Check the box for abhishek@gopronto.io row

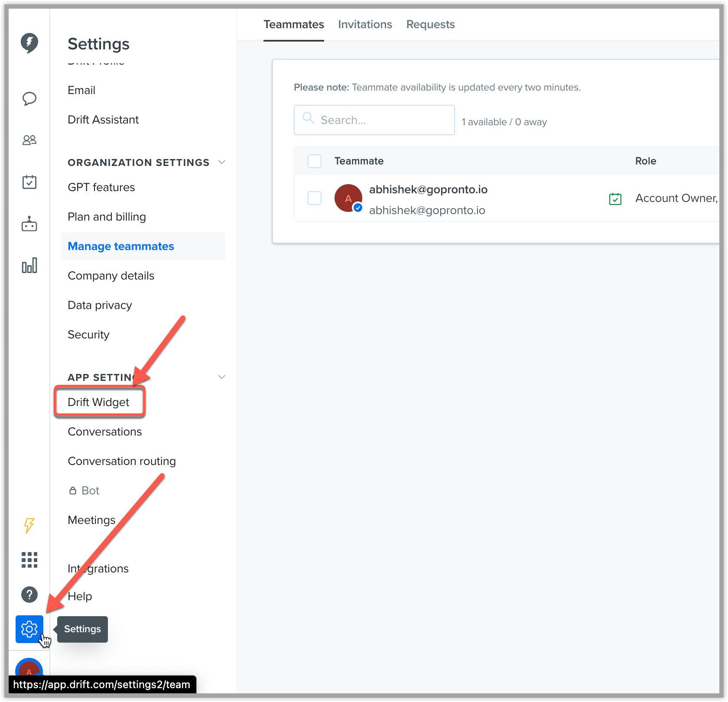(315, 198)
